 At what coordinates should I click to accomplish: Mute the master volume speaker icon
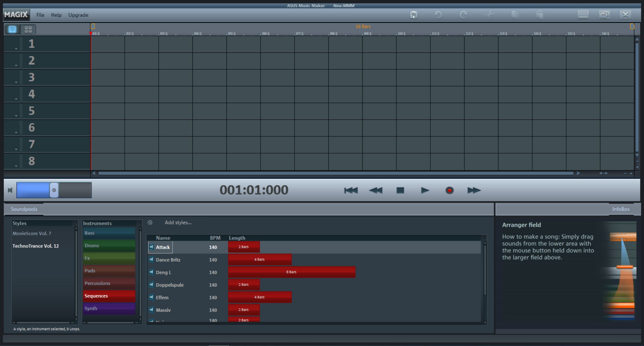(x=10, y=190)
